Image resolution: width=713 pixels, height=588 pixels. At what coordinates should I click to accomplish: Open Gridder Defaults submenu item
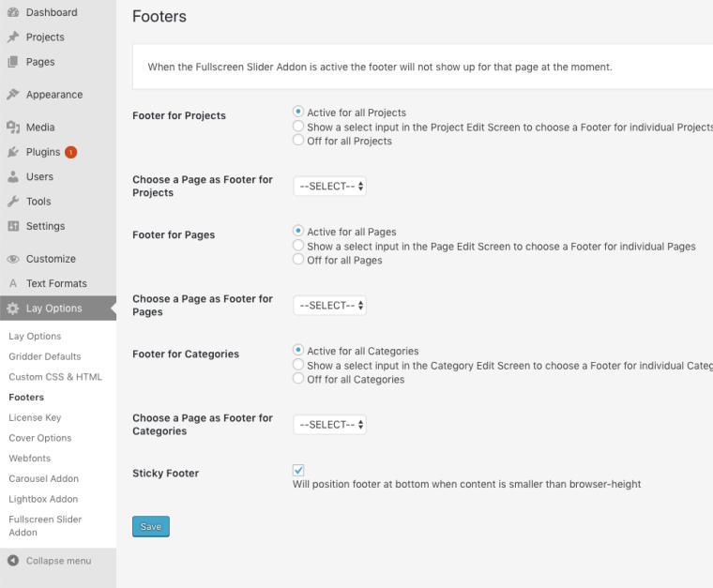coord(45,356)
